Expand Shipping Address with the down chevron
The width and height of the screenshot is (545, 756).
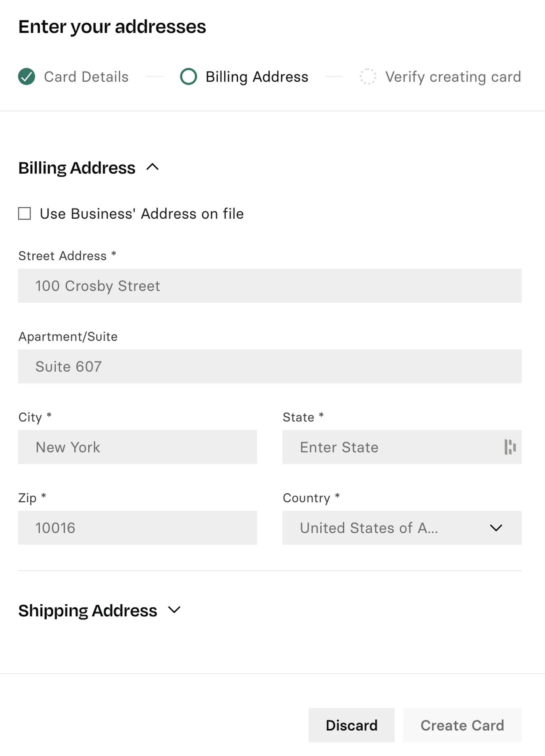[x=174, y=610]
